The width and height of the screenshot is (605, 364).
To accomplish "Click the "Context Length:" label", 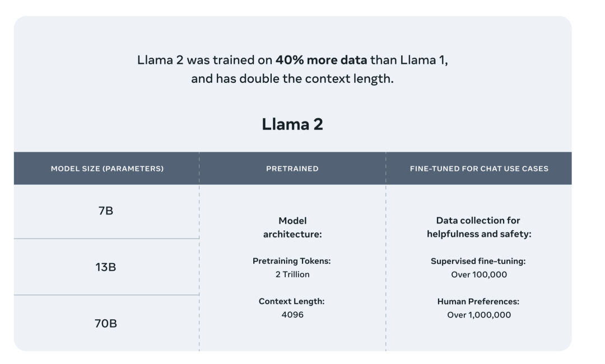I will pos(292,301).
